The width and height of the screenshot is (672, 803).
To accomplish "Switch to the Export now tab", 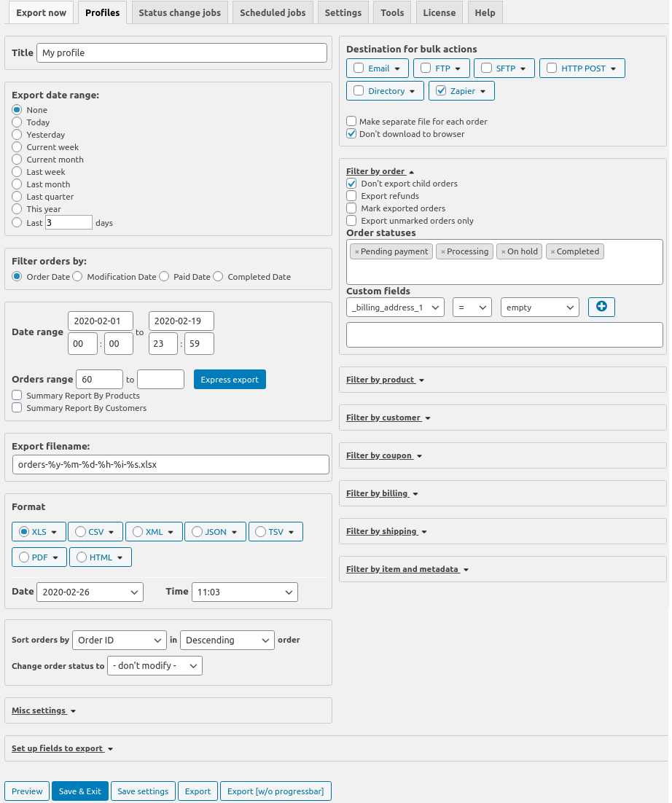I will click(42, 13).
